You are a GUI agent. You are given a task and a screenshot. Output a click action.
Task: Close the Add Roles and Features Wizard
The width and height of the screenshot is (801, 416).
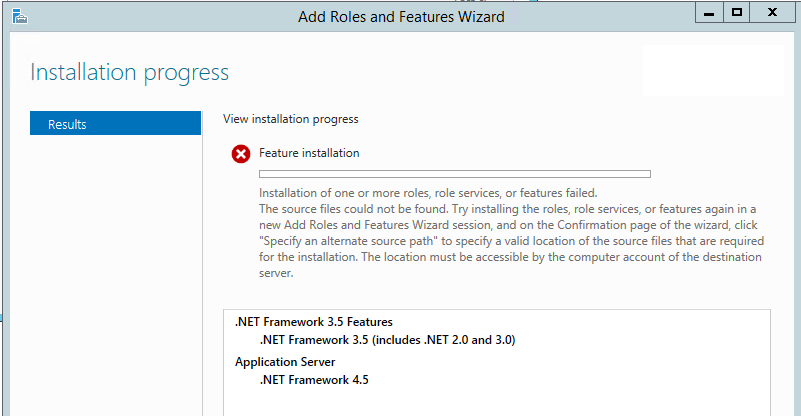click(x=774, y=13)
